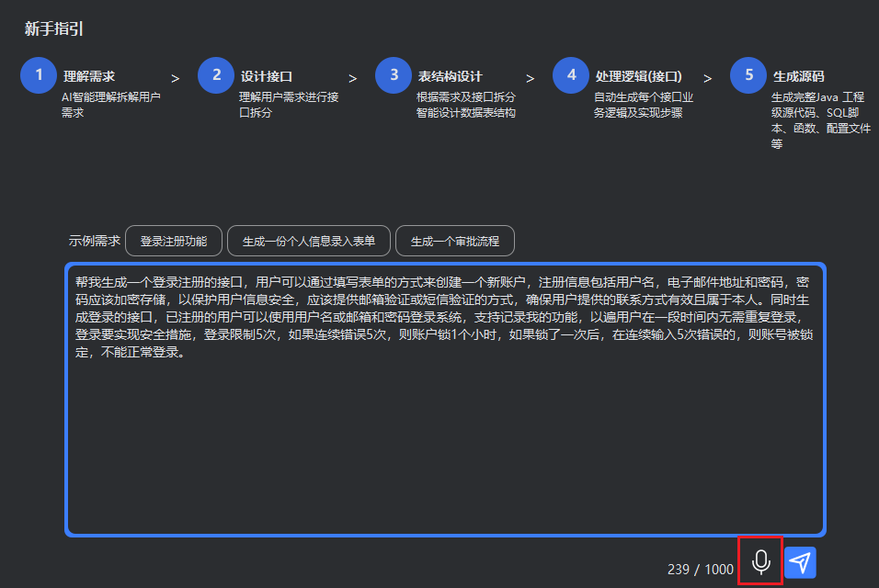Focus the requirement description text area

tap(445, 400)
